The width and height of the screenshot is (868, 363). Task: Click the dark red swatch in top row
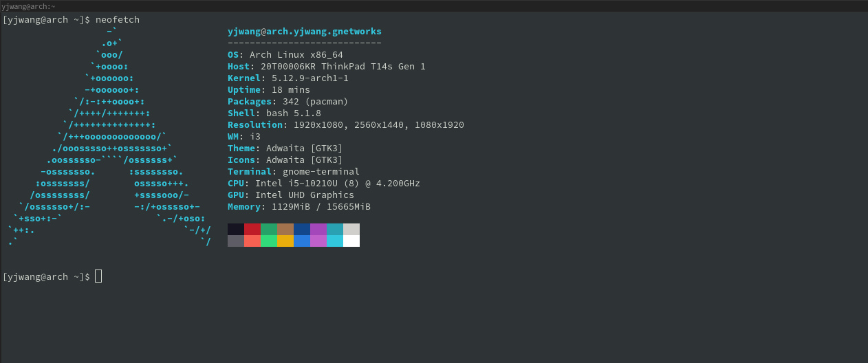point(252,230)
